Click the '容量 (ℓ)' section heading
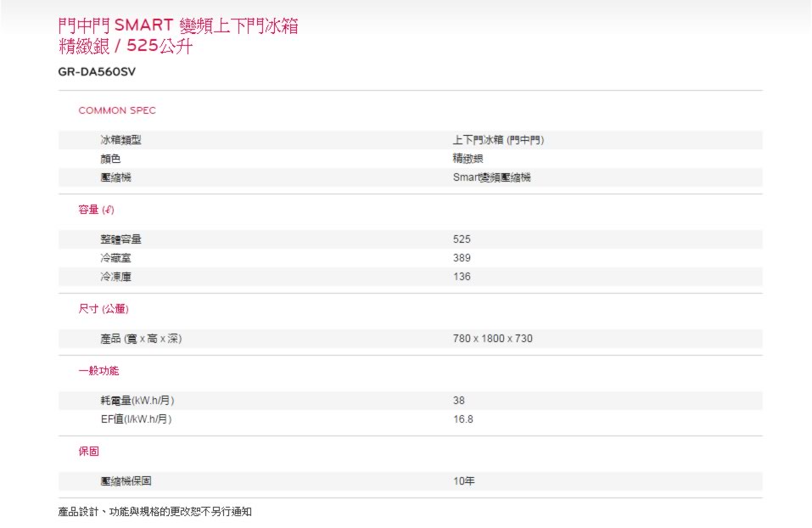The width and height of the screenshot is (812, 528). point(96,210)
